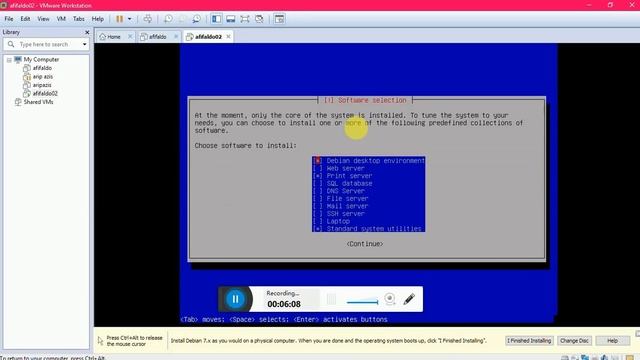640x360 pixels.
Task: Click the Help button in install bar
Action: click(x=612, y=340)
